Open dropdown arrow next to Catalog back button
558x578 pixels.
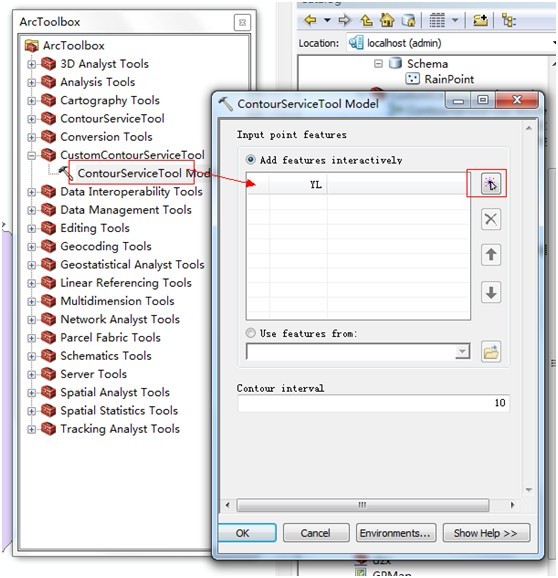tap(327, 20)
